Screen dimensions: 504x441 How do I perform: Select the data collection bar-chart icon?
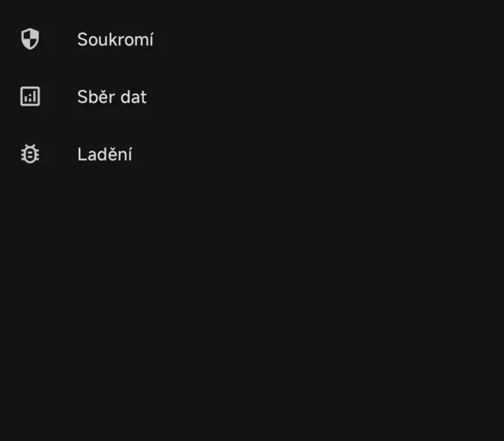coord(30,97)
